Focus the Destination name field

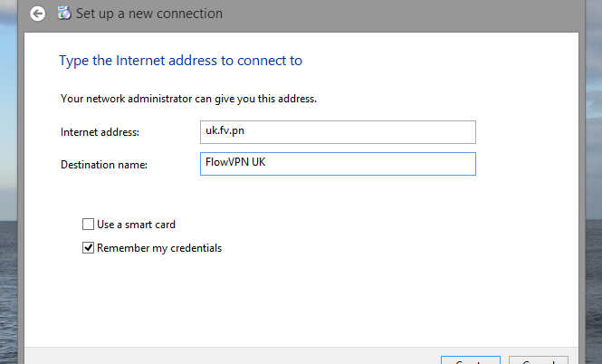click(x=338, y=164)
